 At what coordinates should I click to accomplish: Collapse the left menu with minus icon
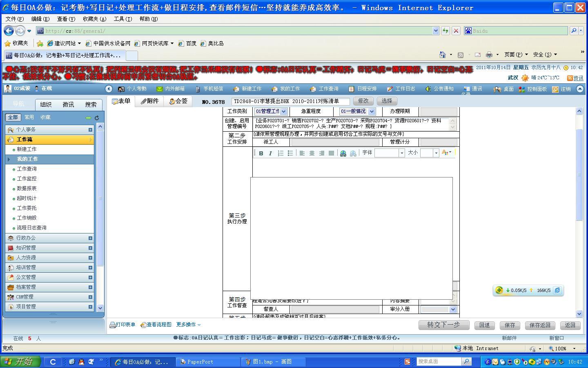(88, 118)
